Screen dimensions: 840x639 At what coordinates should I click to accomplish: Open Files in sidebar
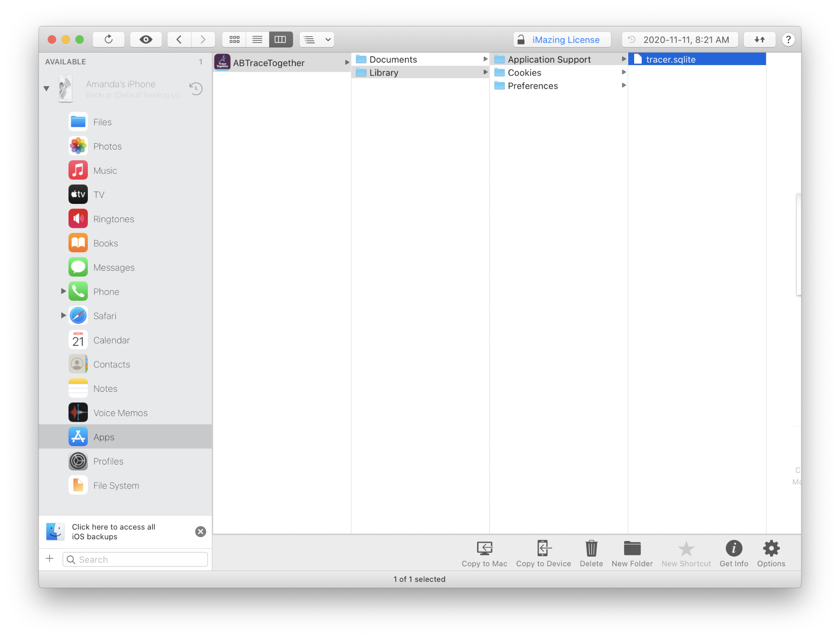[125, 122]
